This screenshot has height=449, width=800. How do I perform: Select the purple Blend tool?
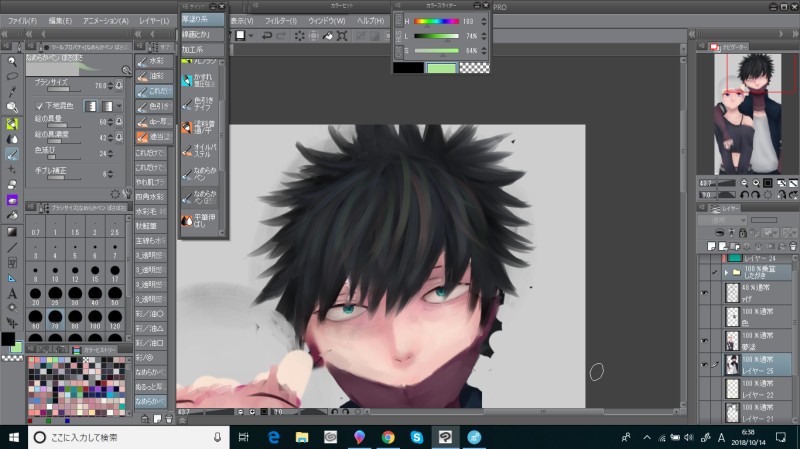point(12,199)
